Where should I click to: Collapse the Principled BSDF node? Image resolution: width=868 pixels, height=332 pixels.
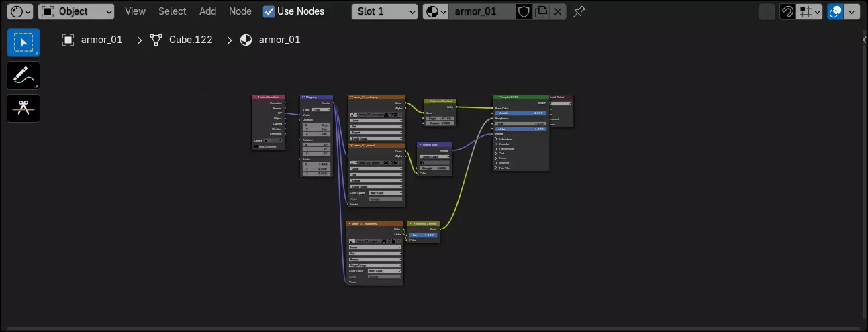(496, 97)
